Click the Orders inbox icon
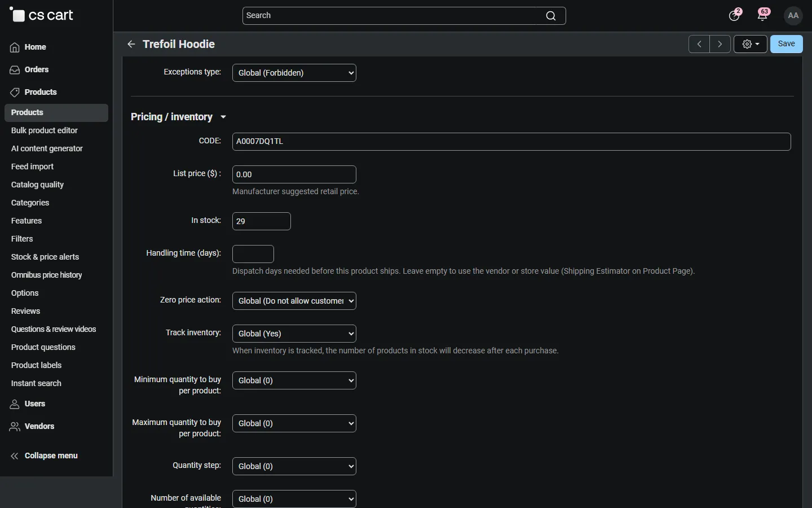This screenshot has width=812, height=508. 15,70
